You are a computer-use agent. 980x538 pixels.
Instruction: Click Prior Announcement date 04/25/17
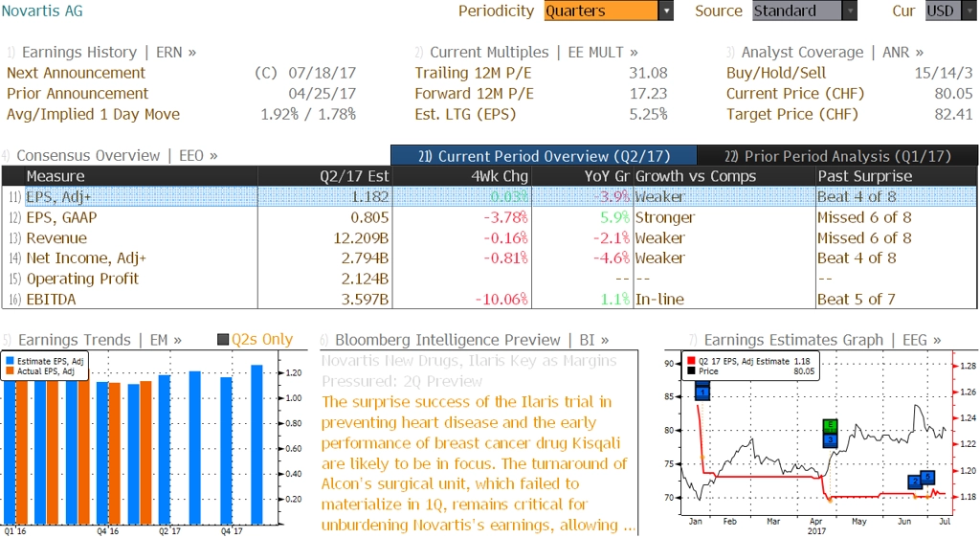pyautogui.click(x=322, y=94)
